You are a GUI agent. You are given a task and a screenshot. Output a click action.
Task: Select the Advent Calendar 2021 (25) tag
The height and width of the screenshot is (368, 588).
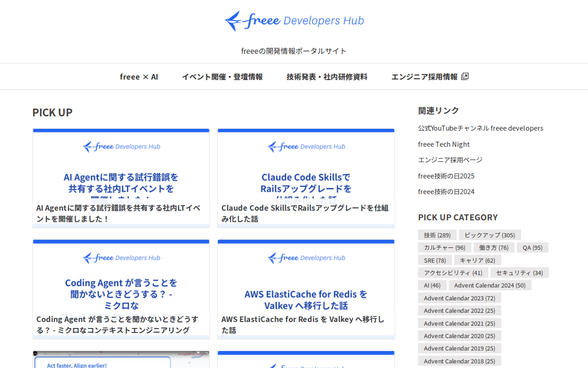[x=459, y=323]
